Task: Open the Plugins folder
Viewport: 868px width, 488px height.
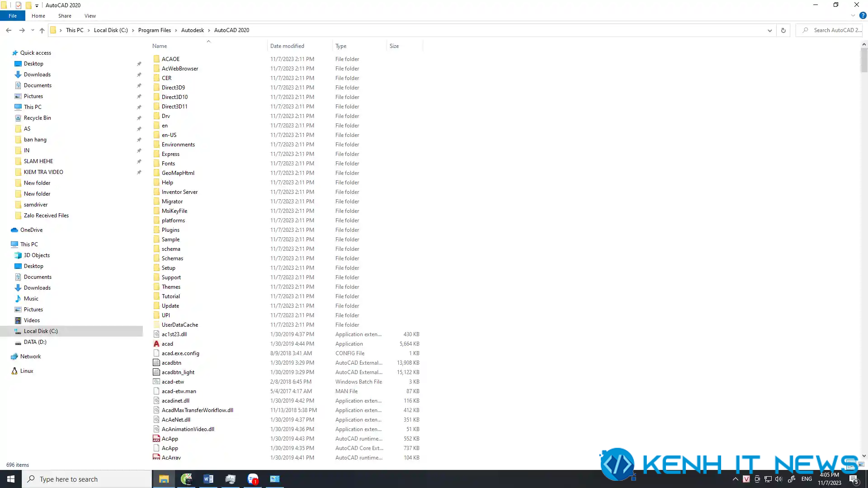Action: (170, 230)
